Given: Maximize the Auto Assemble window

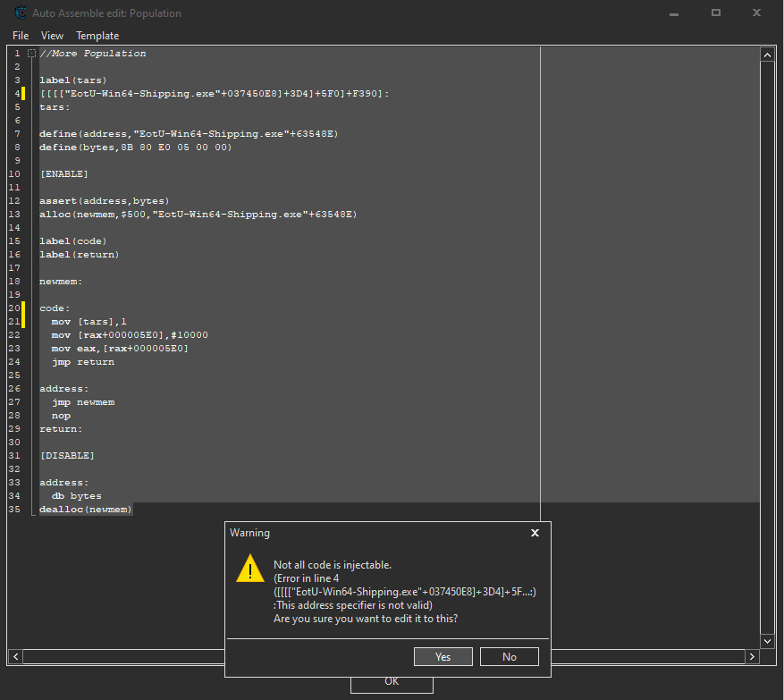Looking at the screenshot, I should click(x=716, y=13).
